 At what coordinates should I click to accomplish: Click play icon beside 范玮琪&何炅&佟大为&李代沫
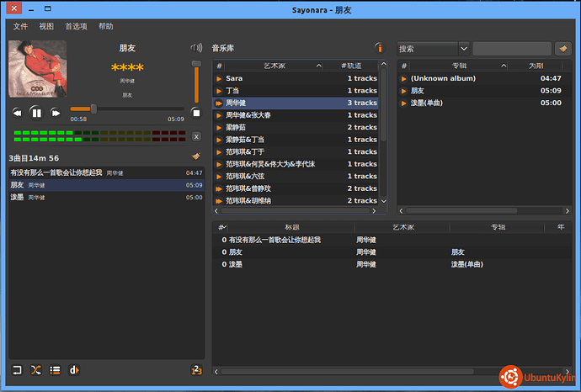[219, 164]
